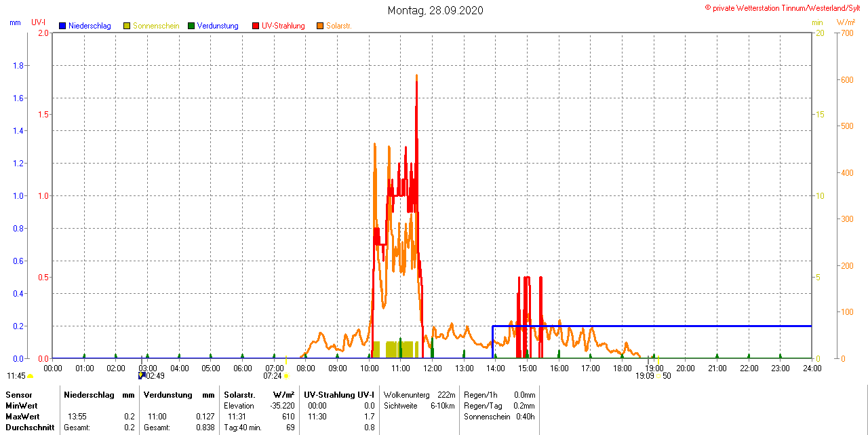The image size is (868, 435).
Task: Click the date title Montag, 28.09.2020
Action: (x=435, y=11)
